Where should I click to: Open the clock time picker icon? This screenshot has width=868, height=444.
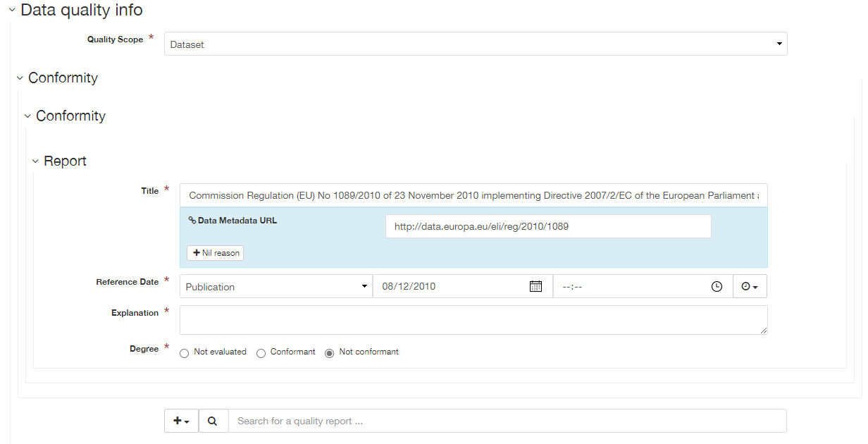717,286
